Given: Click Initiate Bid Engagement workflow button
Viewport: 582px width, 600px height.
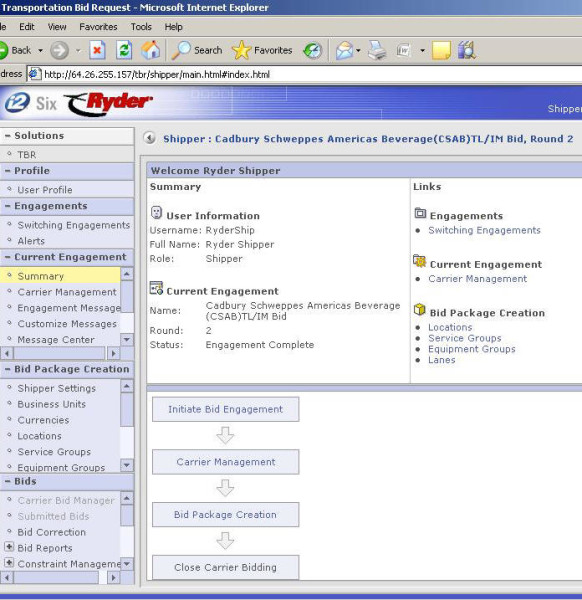Looking at the screenshot, I should click(226, 409).
